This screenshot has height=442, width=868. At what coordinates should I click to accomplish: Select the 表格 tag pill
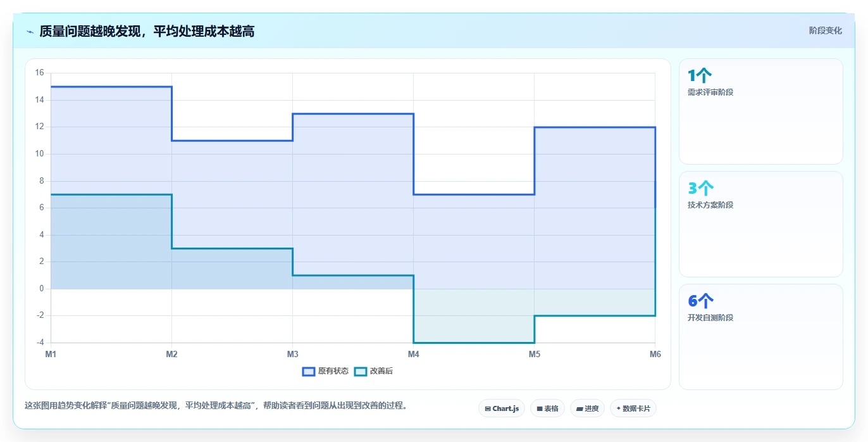tap(547, 408)
